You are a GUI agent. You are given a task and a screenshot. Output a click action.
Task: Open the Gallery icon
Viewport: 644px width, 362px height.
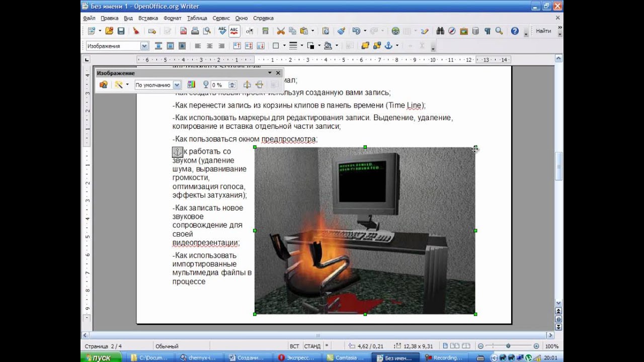click(x=463, y=31)
